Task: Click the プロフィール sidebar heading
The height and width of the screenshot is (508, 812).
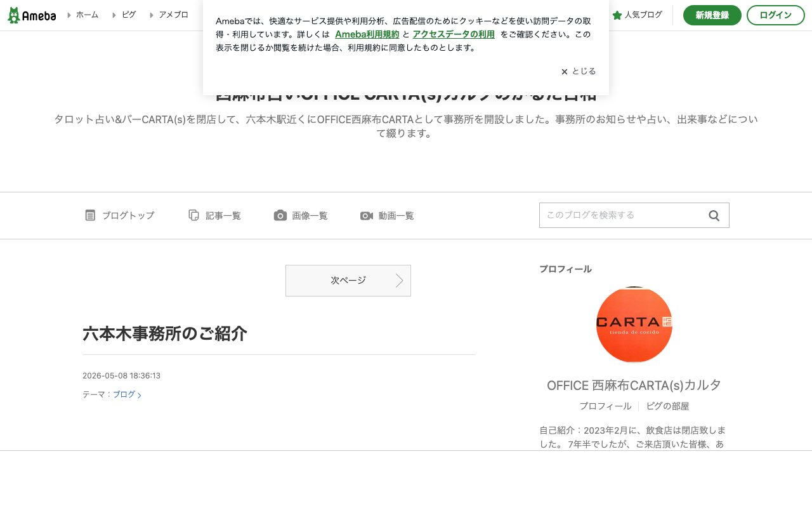Action: (x=565, y=269)
